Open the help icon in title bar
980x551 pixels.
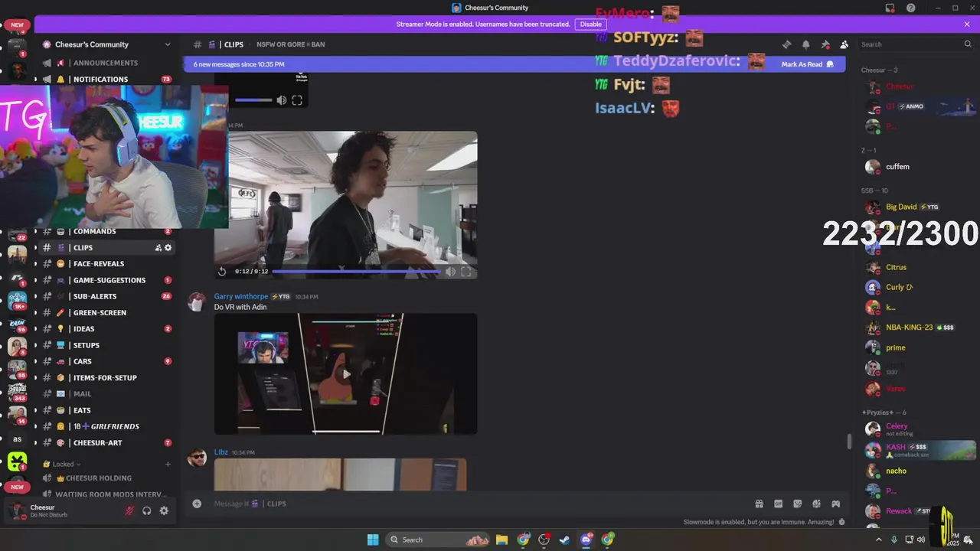coord(910,8)
